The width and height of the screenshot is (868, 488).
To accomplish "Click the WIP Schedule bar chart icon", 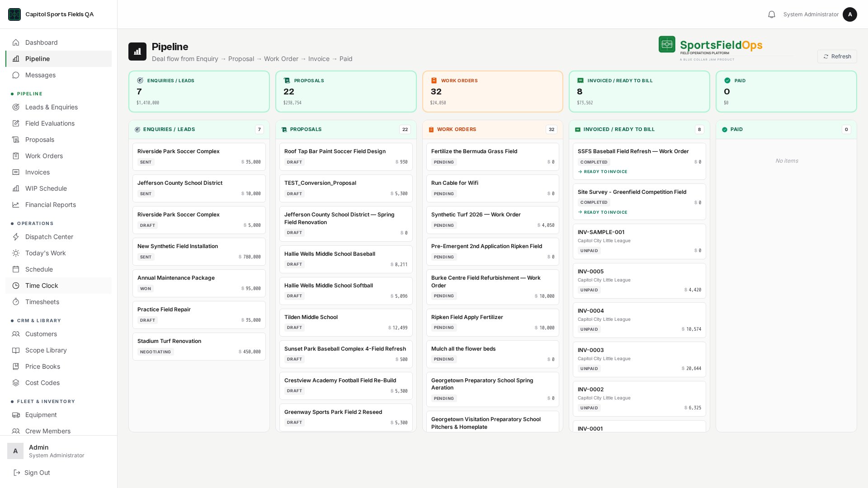I will 16,188.
